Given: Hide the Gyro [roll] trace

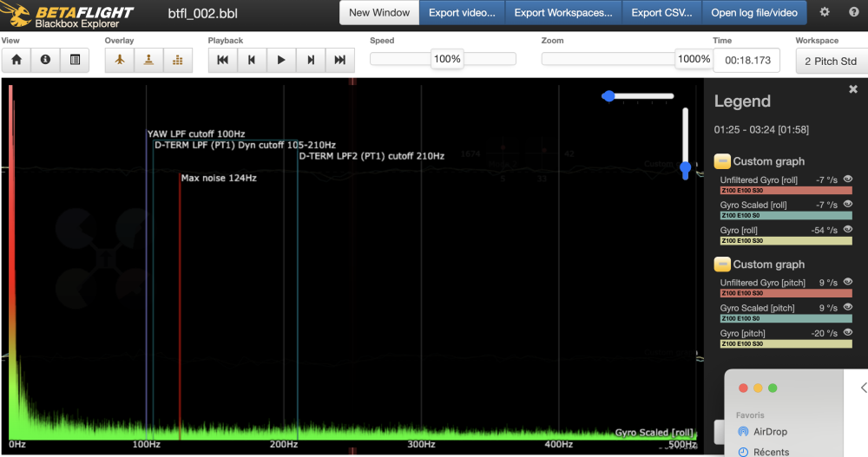Looking at the screenshot, I should coord(848,230).
